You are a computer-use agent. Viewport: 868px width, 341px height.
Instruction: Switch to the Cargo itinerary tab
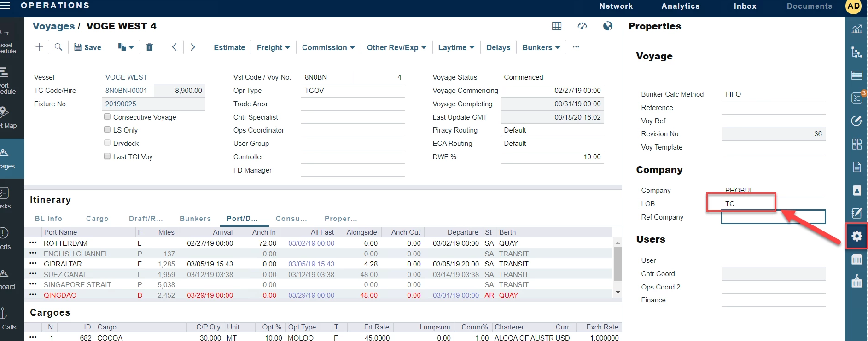coord(97,219)
